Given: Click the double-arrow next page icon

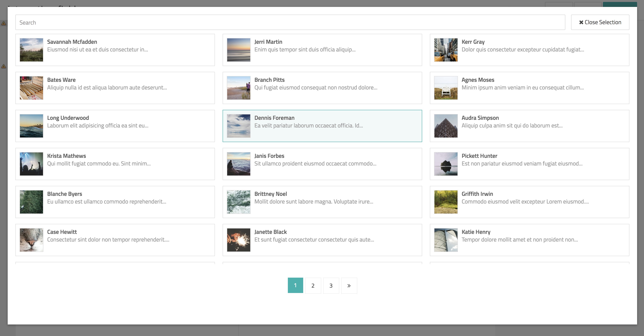Looking at the screenshot, I should pyautogui.click(x=349, y=286).
